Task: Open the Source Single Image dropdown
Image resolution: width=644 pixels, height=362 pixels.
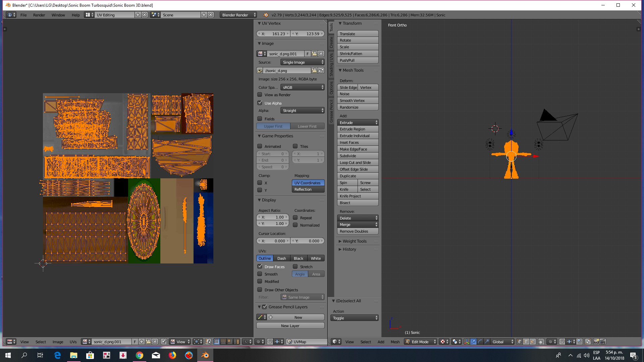Action: (x=303, y=62)
